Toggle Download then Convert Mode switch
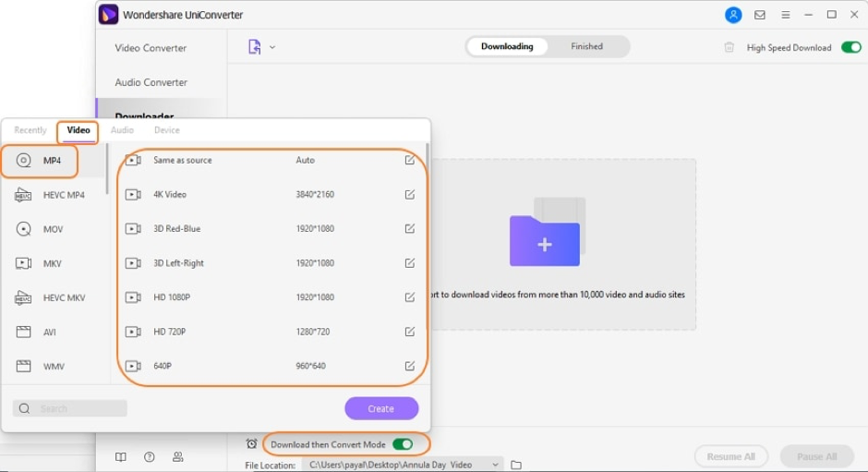The width and height of the screenshot is (868, 472). point(403,444)
